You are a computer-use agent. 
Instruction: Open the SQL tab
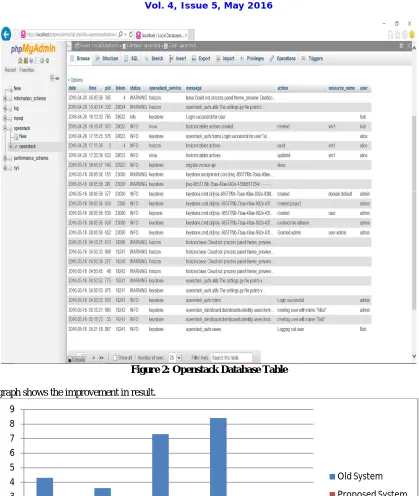(131, 58)
